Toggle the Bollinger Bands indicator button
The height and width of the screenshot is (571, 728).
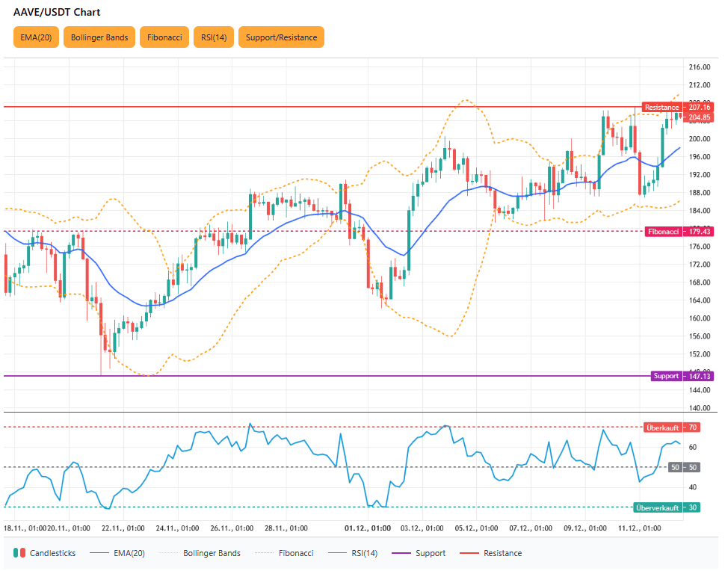tap(99, 37)
